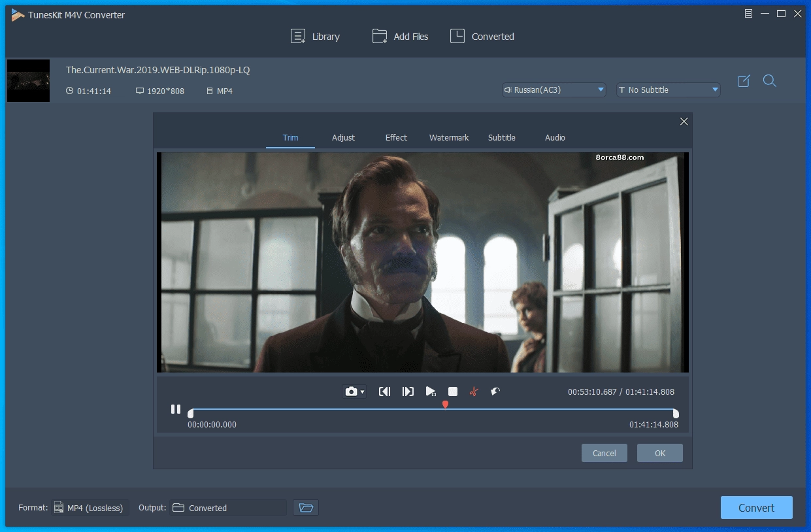
Task: Select the movie thumbnail in file list
Action: [x=28, y=80]
